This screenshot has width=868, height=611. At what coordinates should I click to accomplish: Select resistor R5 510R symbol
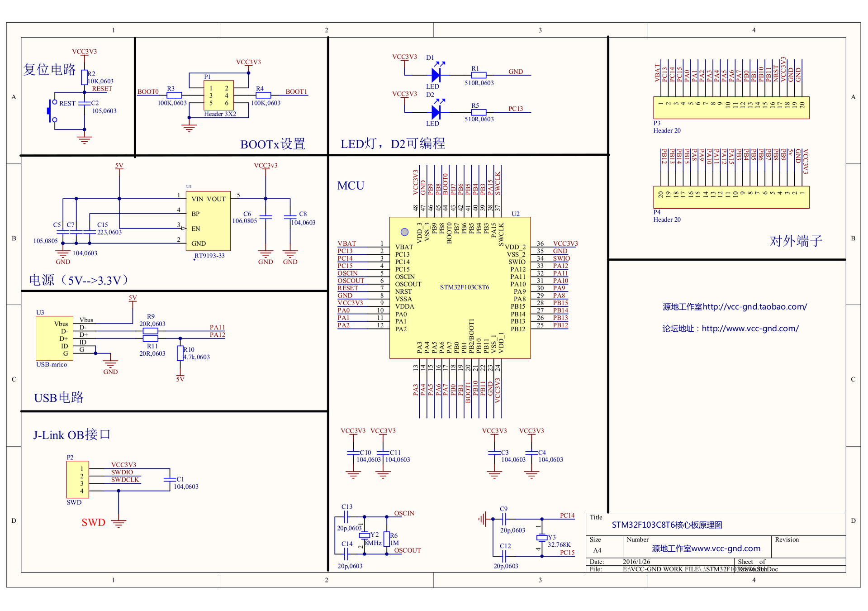pos(479,112)
